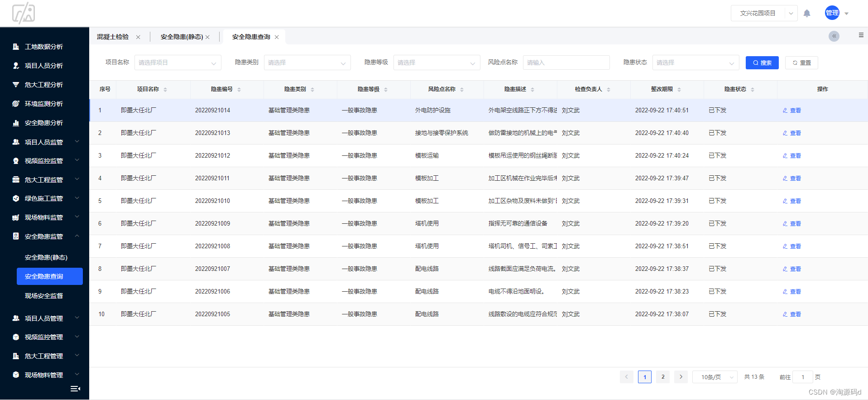This screenshot has width=868, height=400.
Task: Select the 安全隐患查询 tab
Action: coord(251,37)
